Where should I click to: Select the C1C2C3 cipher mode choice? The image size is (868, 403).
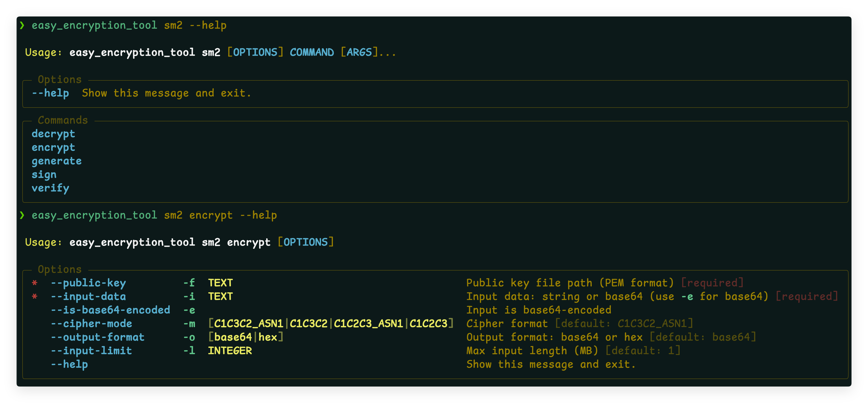[428, 324]
